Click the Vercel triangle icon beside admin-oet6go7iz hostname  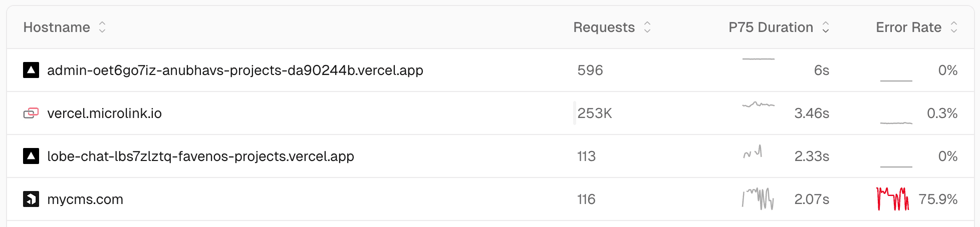click(x=31, y=70)
